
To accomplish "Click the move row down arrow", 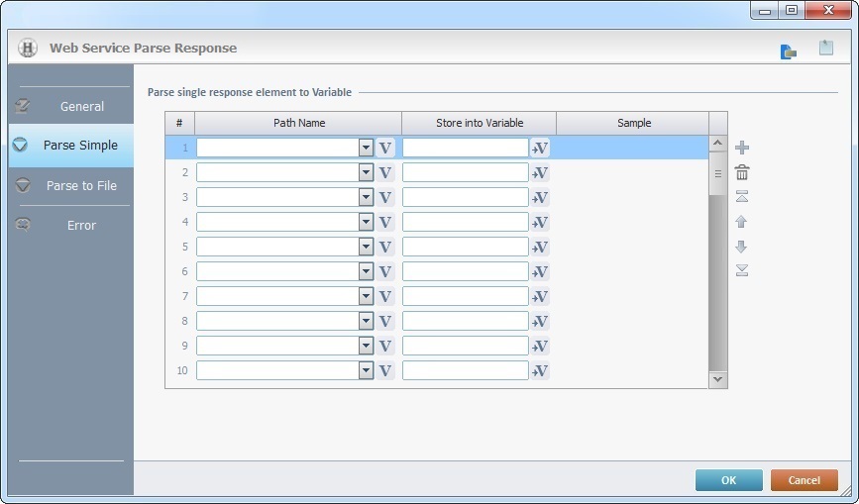I will [742, 247].
